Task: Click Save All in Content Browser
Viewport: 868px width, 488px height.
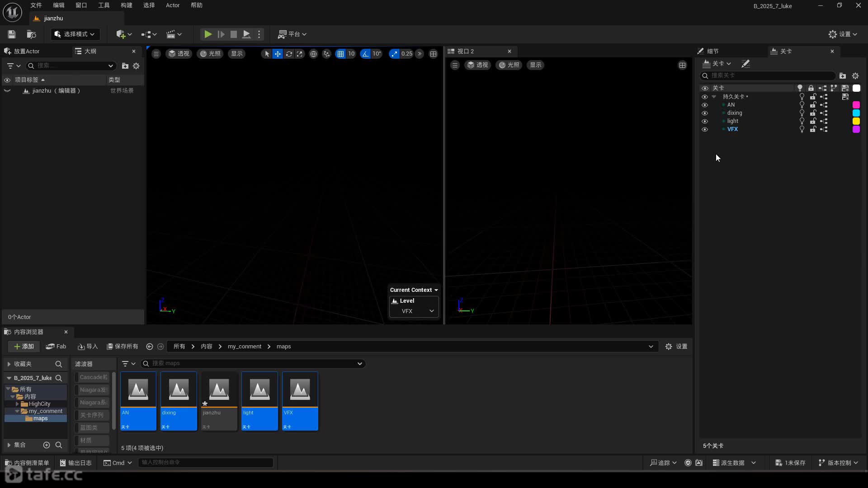Action: pyautogui.click(x=123, y=347)
